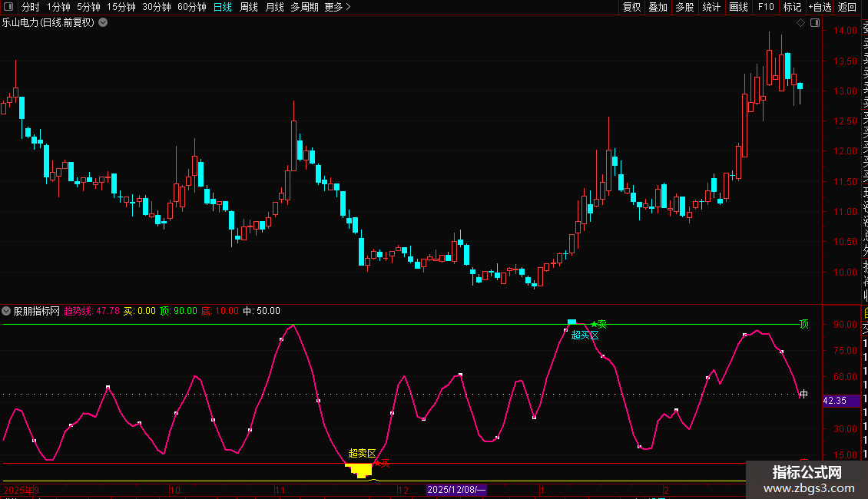
Task: Click the cyan 超买区 overbought marker
Action: point(585,335)
